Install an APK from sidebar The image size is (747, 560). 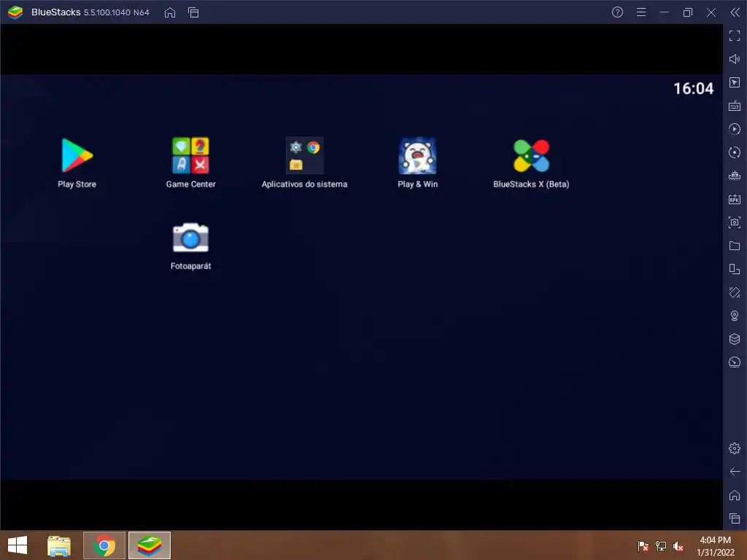coord(735,199)
